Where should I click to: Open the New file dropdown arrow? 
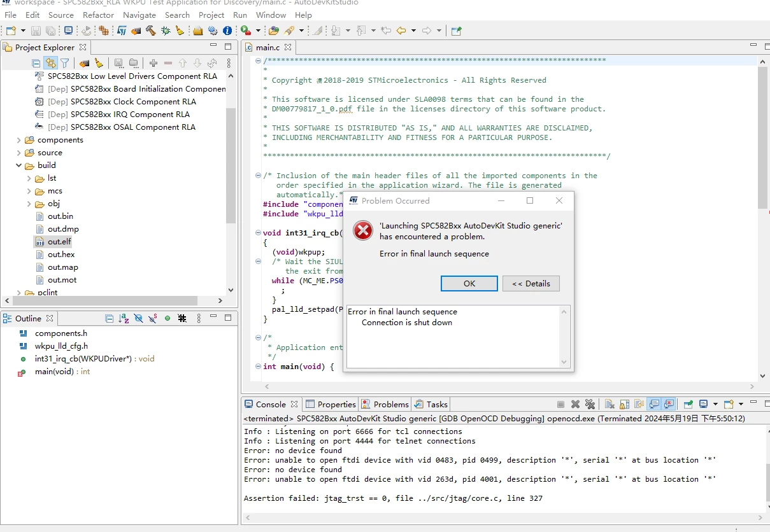click(x=24, y=31)
